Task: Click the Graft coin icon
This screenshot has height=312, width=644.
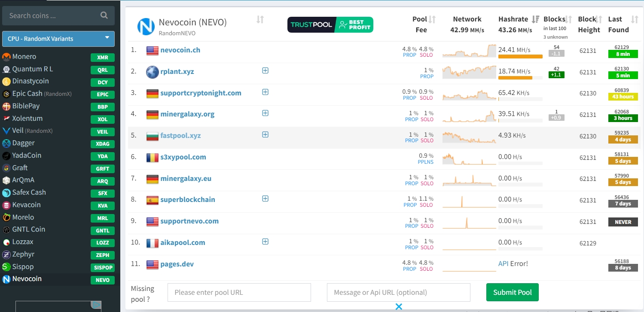Action: (x=6, y=168)
